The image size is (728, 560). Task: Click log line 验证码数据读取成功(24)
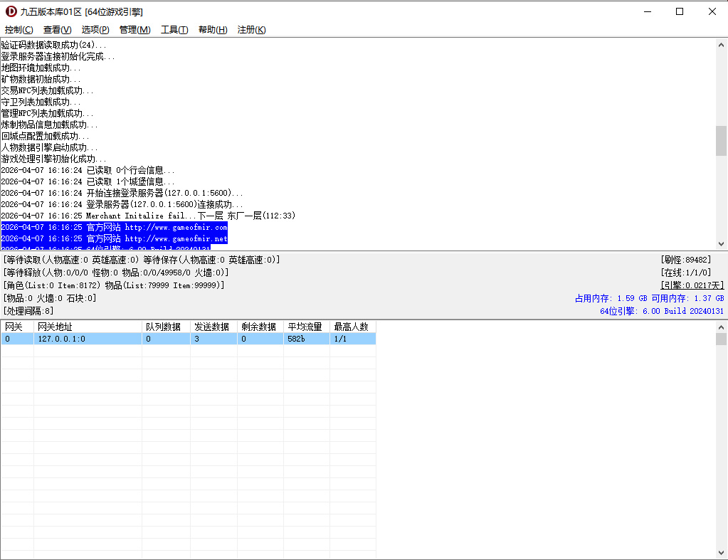(53, 45)
